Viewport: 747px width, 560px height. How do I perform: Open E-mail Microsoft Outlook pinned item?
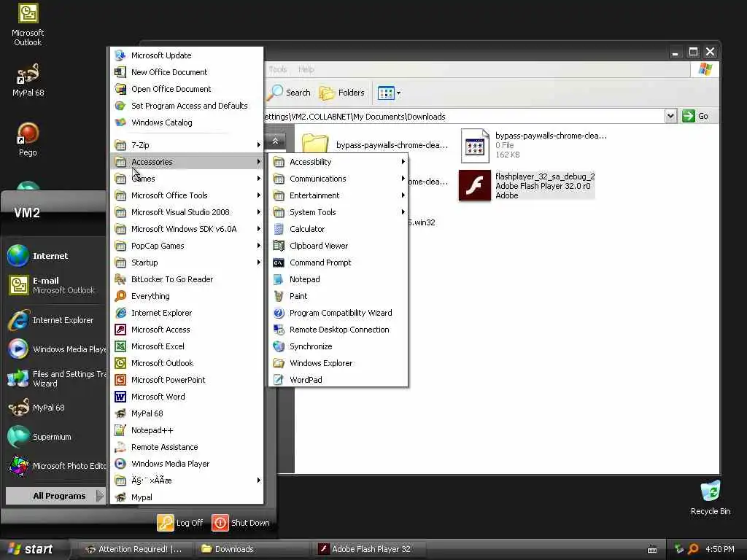[55, 285]
